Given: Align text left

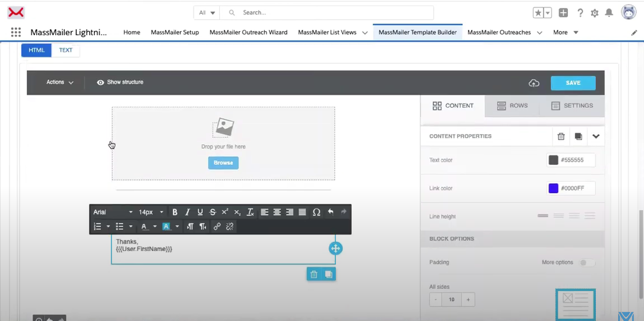Looking at the screenshot, I should click(264, 212).
